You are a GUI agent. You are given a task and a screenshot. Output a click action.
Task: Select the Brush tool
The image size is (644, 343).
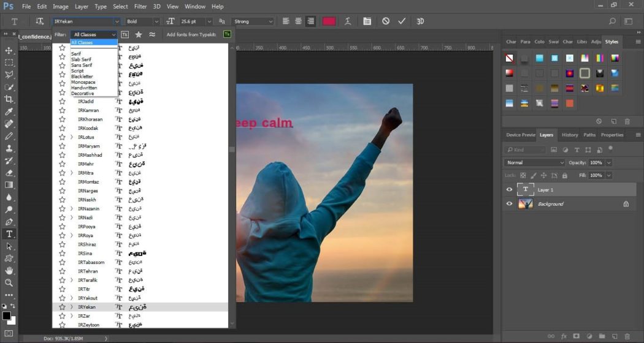[9, 136]
